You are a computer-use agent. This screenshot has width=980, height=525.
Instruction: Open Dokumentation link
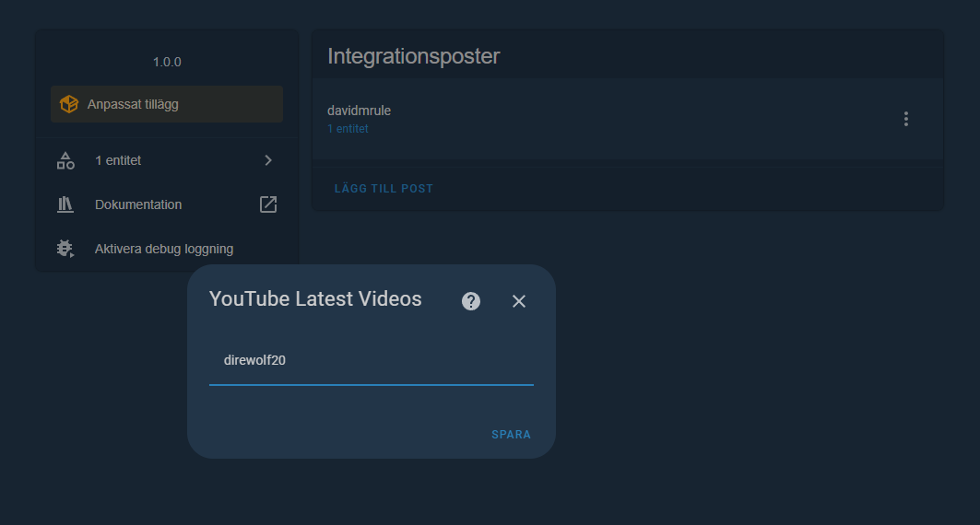(167, 204)
